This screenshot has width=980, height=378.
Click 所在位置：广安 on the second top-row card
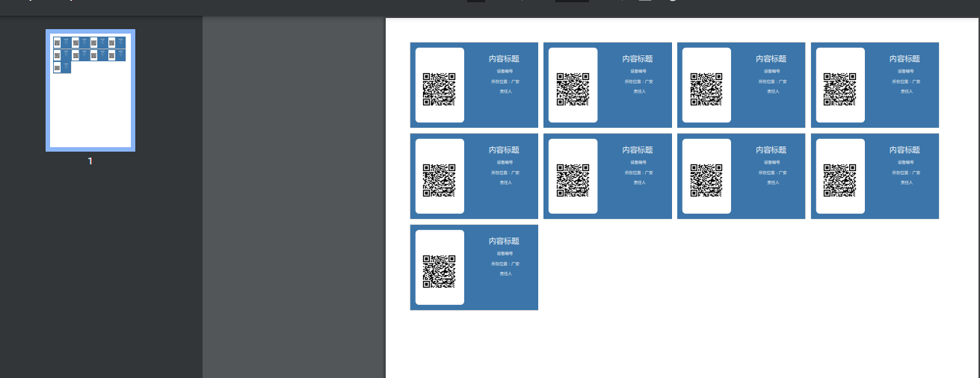pos(638,81)
